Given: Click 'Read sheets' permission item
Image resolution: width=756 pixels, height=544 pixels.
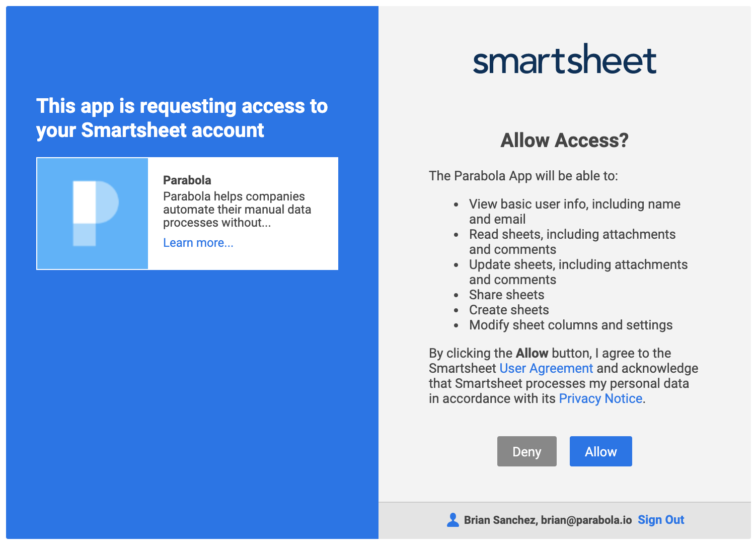Looking at the screenshot, I should pos(572,242).
